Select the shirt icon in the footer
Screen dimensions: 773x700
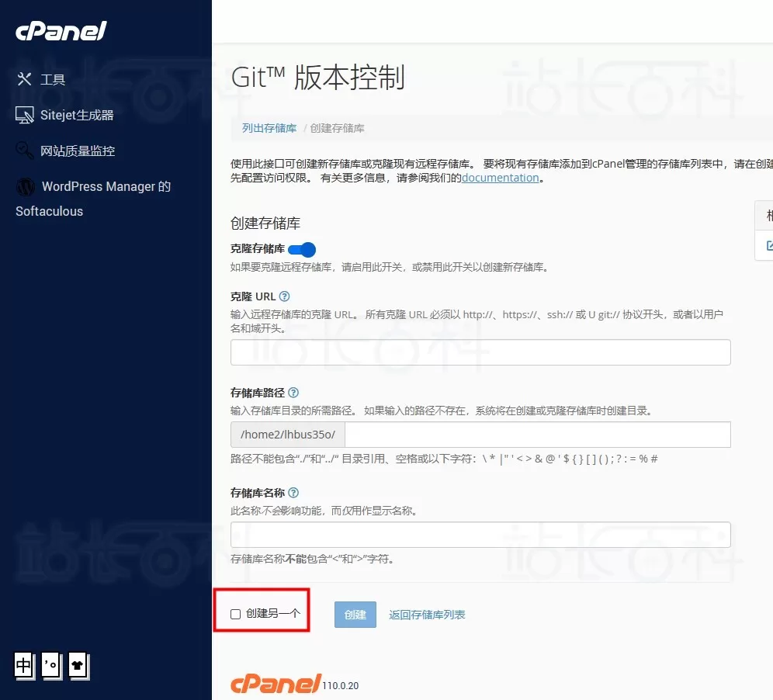[78, 665]
